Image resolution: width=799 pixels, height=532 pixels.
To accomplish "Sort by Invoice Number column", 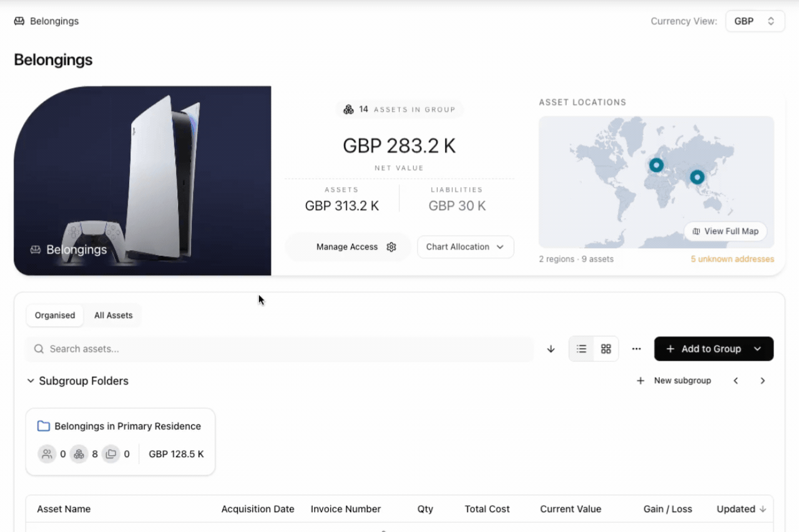I will [x=346, y=509].
